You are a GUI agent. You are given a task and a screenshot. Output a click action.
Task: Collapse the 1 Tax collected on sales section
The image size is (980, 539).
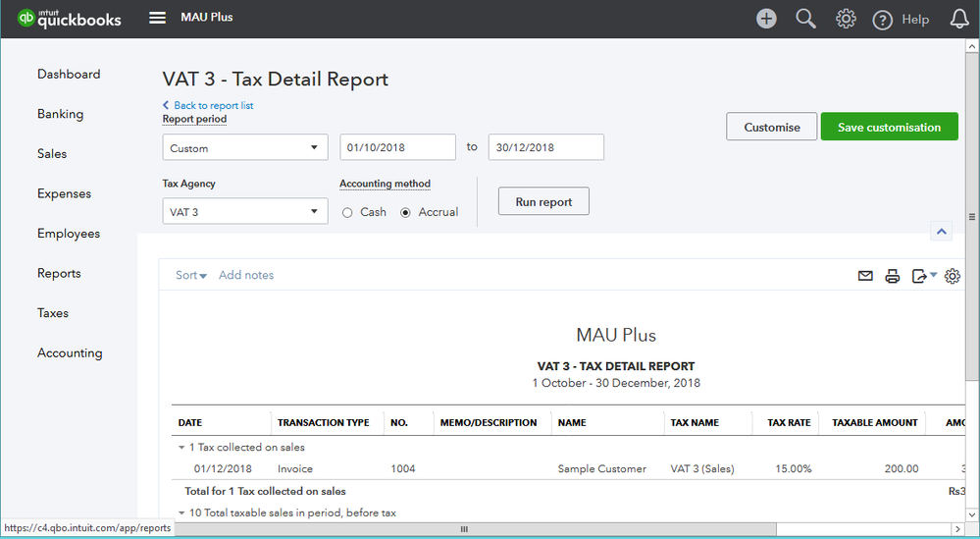click(181, 448)
